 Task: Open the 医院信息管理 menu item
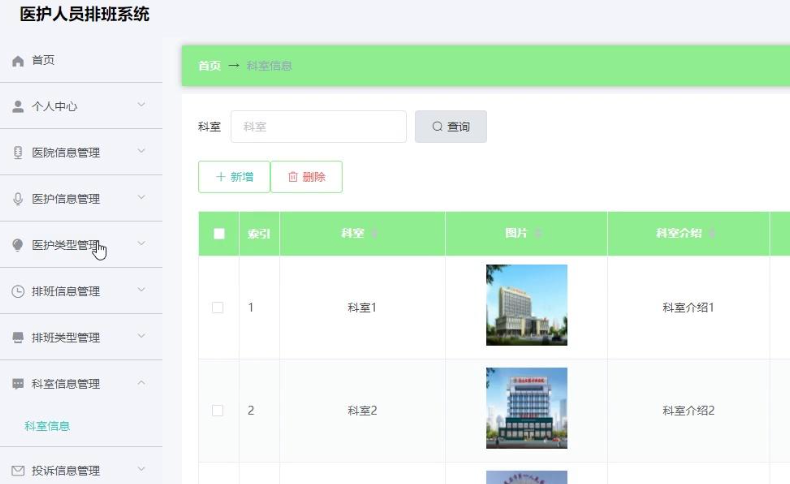(x=66, y=153)
